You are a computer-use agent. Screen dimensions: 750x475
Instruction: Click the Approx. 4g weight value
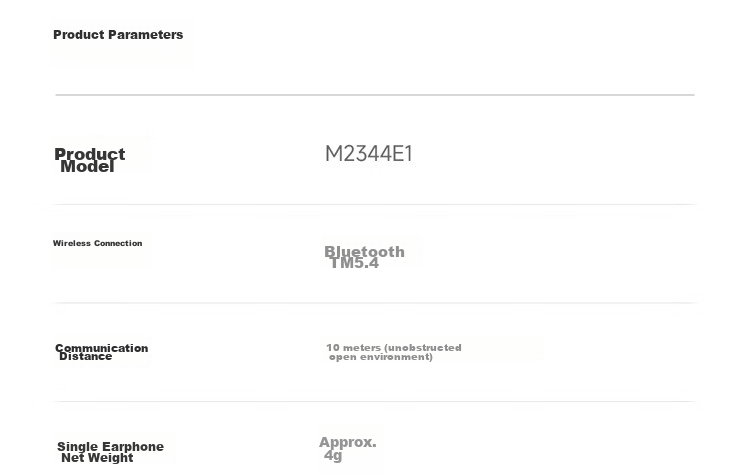tap(348, 449)
